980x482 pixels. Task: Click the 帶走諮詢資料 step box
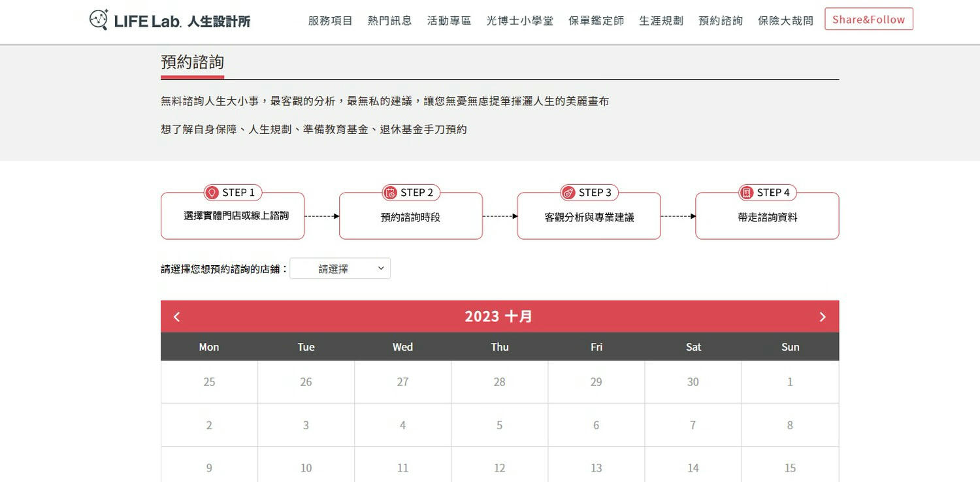(767, 216)
